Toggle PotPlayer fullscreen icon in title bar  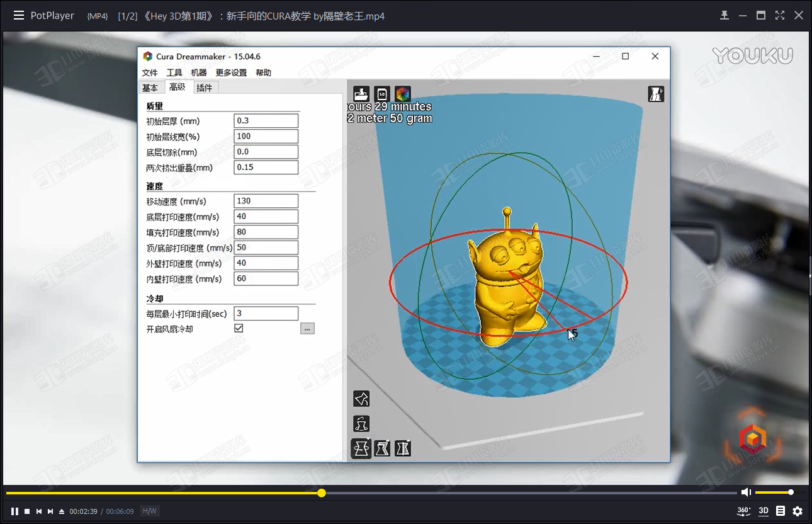(780, 15)
